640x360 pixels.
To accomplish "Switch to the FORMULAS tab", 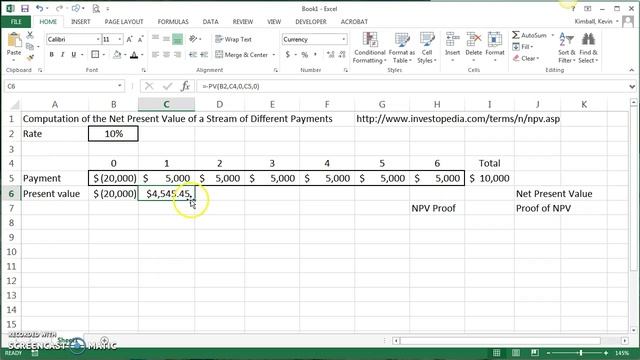I will pos(173,22).
